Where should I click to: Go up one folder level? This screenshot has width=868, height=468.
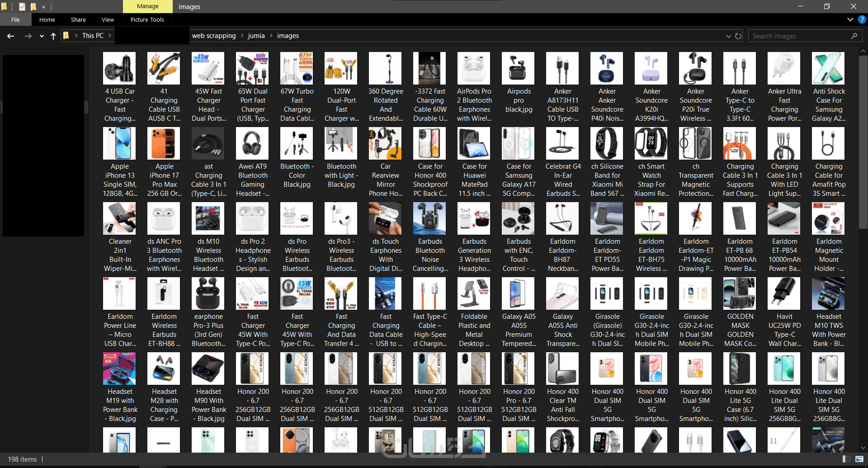[x=53, y=36]
